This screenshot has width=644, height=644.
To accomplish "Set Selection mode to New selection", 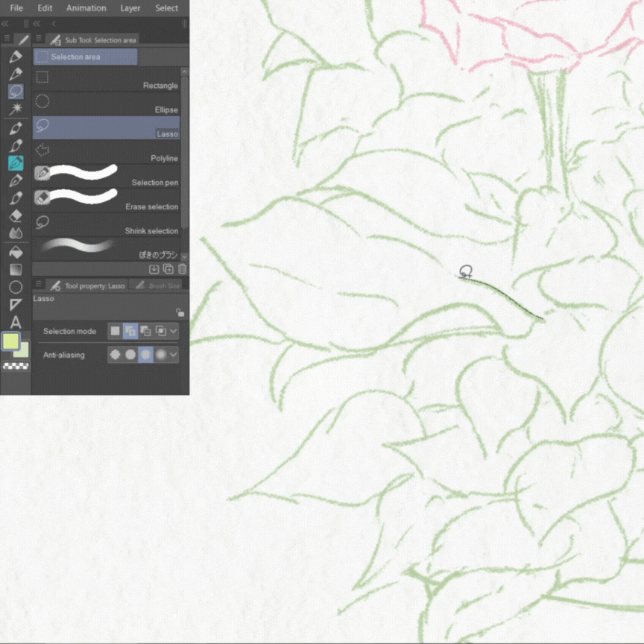I will tap(116, 331).
